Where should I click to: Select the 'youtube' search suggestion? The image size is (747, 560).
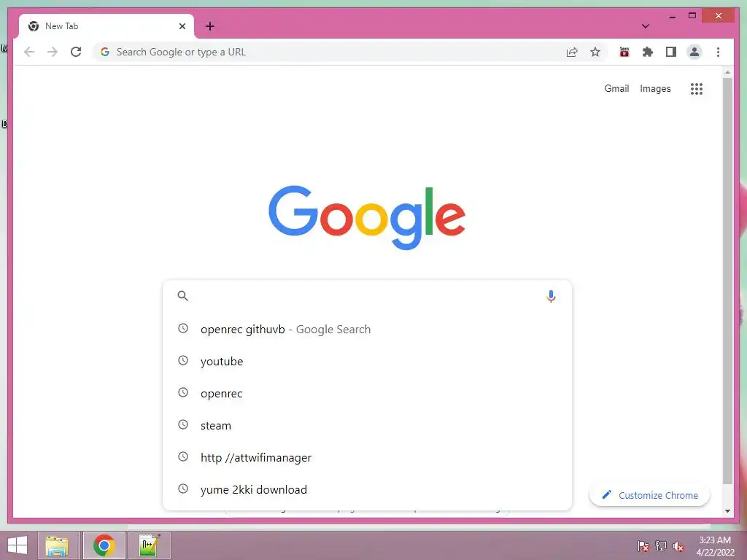click(367, 361)
